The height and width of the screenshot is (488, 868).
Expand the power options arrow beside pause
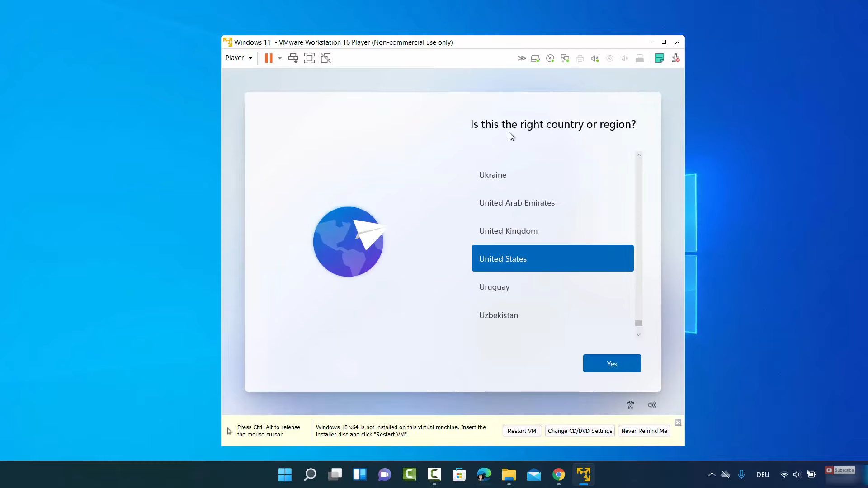tap(280, 58)
